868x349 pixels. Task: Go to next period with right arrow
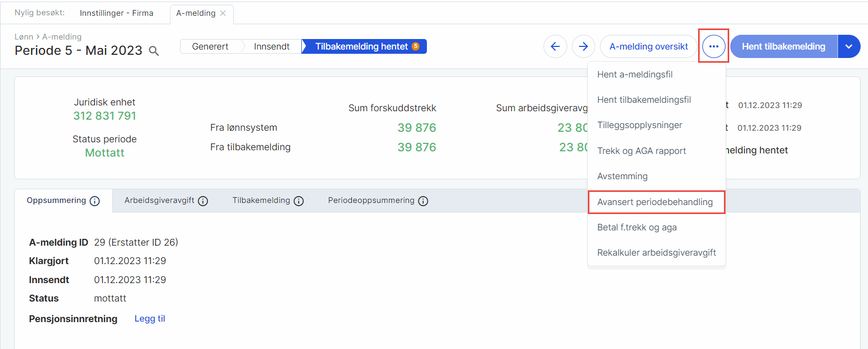pyautogui.click(x=583, y=46)
